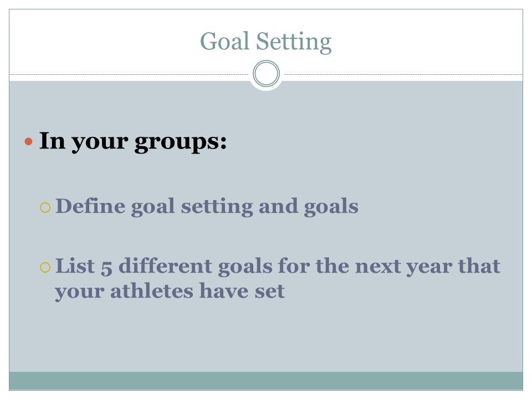Select the 'In your groups:' heading text

(133, 141)
